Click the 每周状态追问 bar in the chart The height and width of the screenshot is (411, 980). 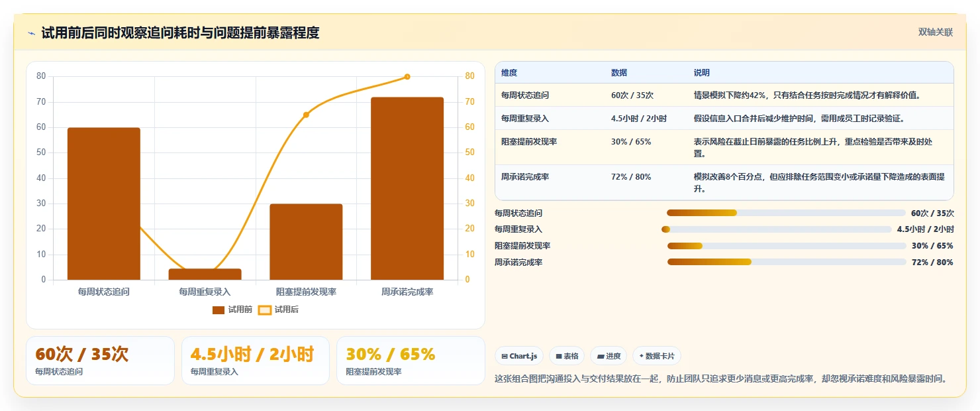(104, 204)
